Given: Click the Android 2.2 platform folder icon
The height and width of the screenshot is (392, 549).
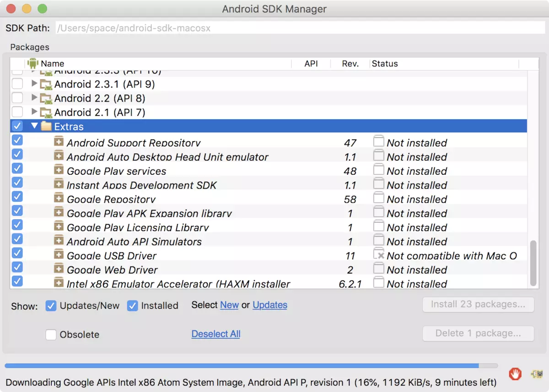Looking at the screenshot, I should pos(46,98).
